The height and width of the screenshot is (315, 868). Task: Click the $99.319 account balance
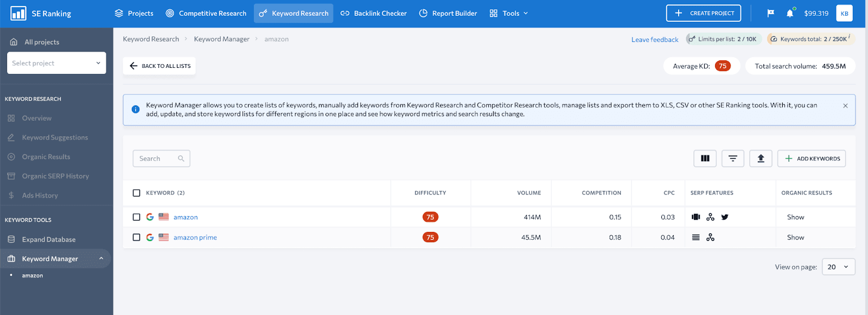pyautogui.click(x=816, y=13)
